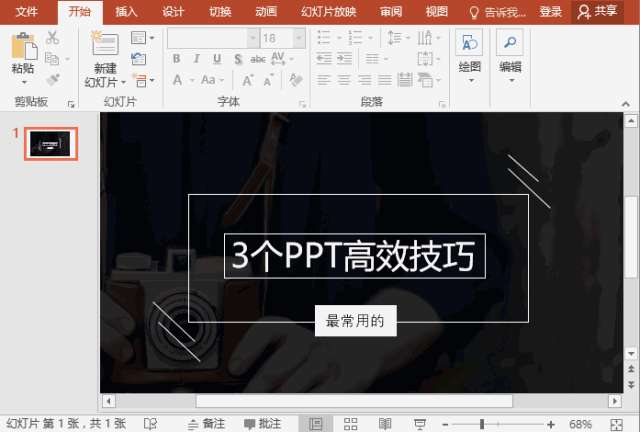
Task: Select the Cut scissors icon
Action: (x=52, y=38)
